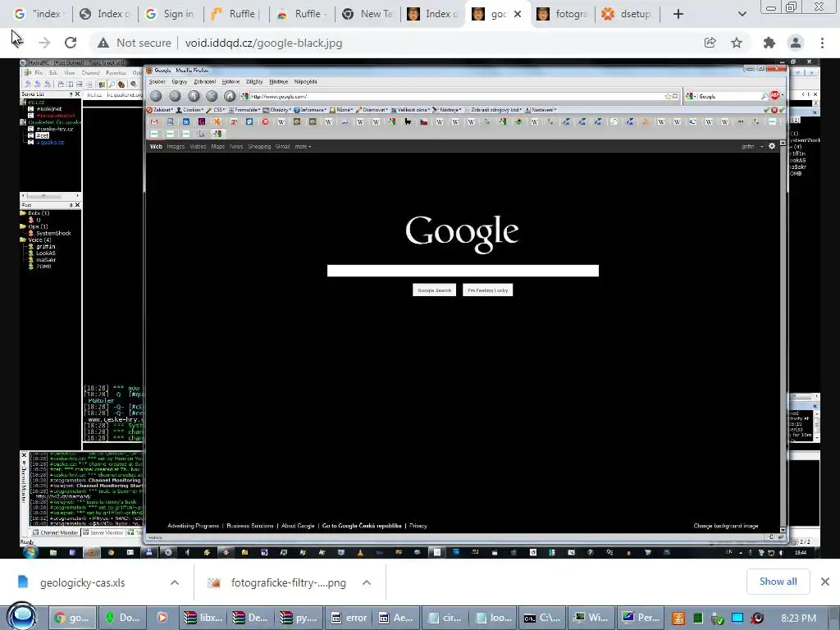Expand options chevron for fotograficke-filtry png download
This screenshot has width=840, height=630.
pyautogui.click(x=367, y=582)
